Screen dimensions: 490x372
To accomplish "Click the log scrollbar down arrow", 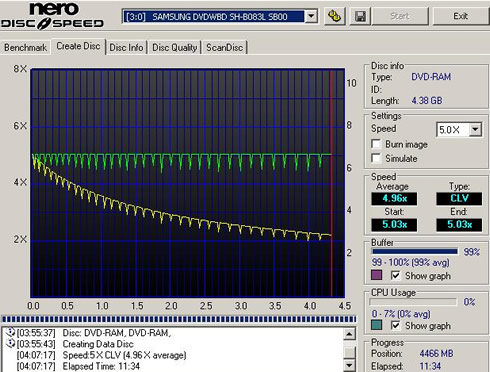I will pyautogui.click(x=349, y=365).
